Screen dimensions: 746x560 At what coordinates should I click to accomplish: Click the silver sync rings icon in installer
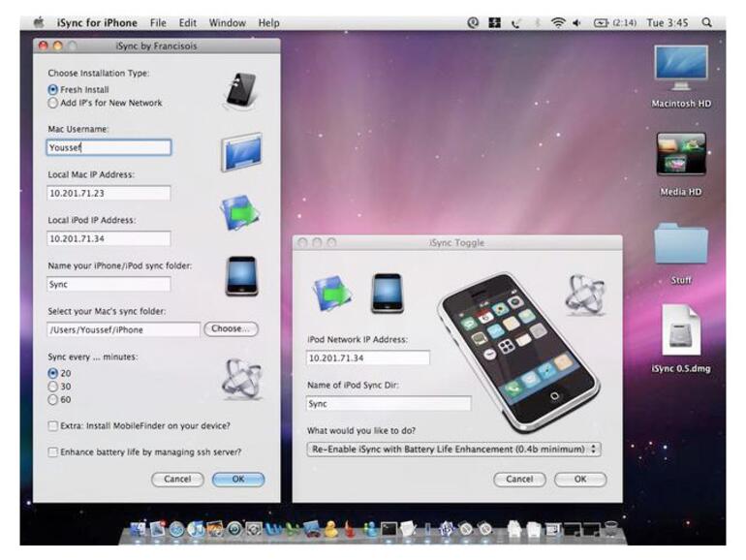coord(241,379)
